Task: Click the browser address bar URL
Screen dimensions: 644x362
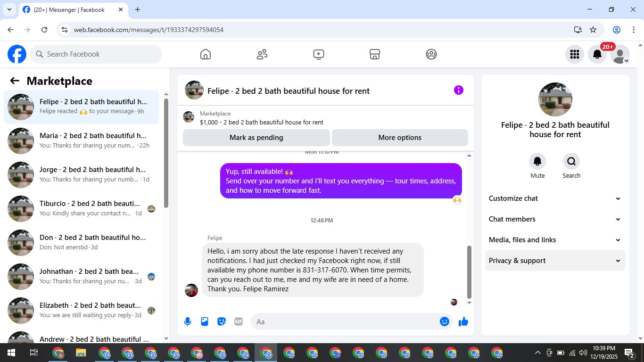Action: click(x=149, y=30)
